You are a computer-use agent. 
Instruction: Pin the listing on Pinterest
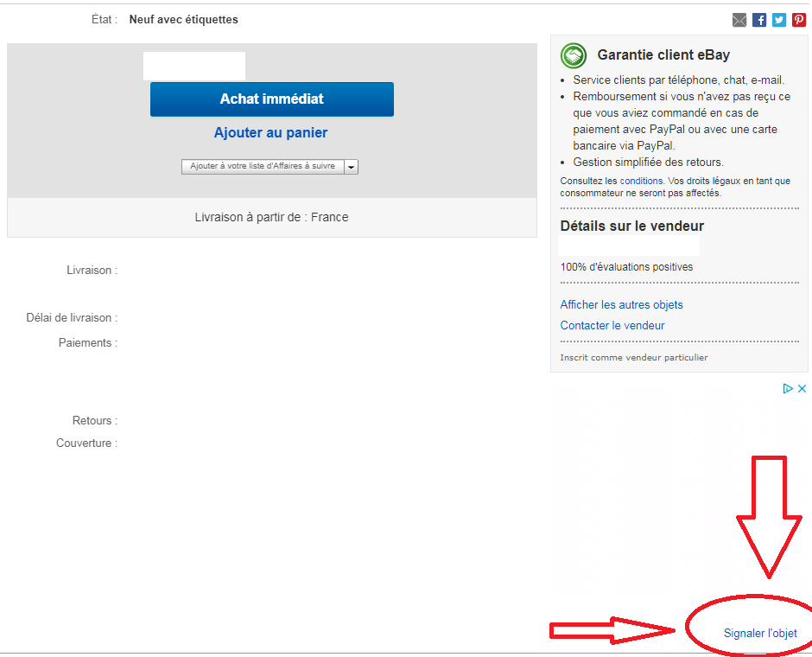[x=799, y=20]
